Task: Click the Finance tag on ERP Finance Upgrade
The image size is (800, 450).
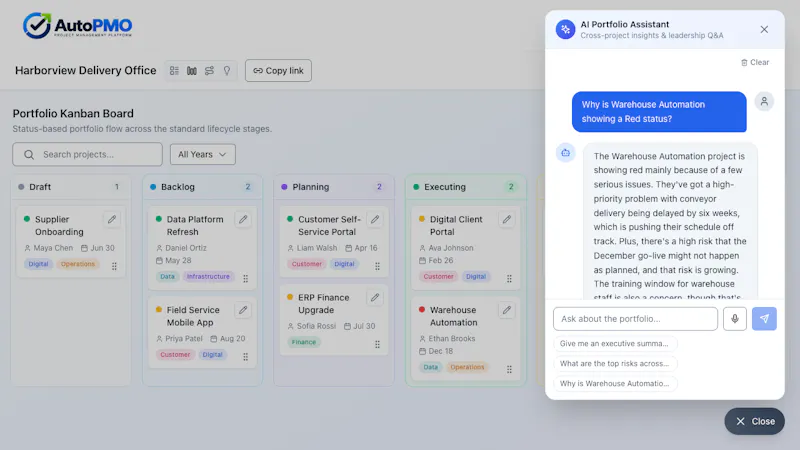Action: coord(304,342)
